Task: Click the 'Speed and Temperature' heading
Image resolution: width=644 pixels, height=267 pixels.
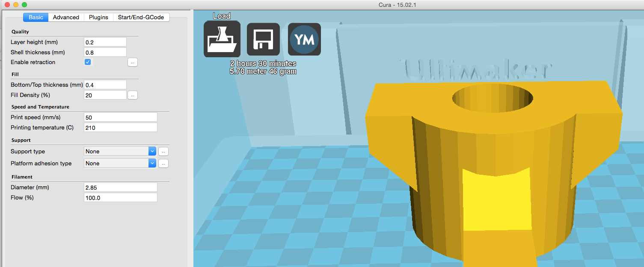Action: click(40, 107)
